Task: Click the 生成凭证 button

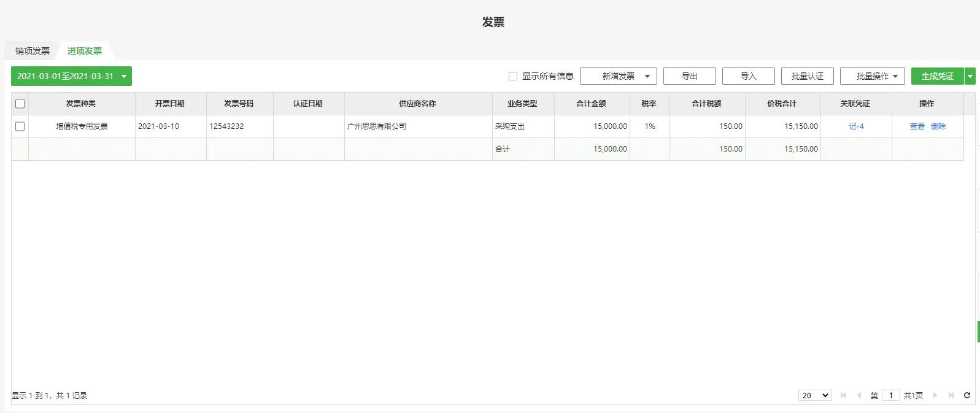Action: 937,76
